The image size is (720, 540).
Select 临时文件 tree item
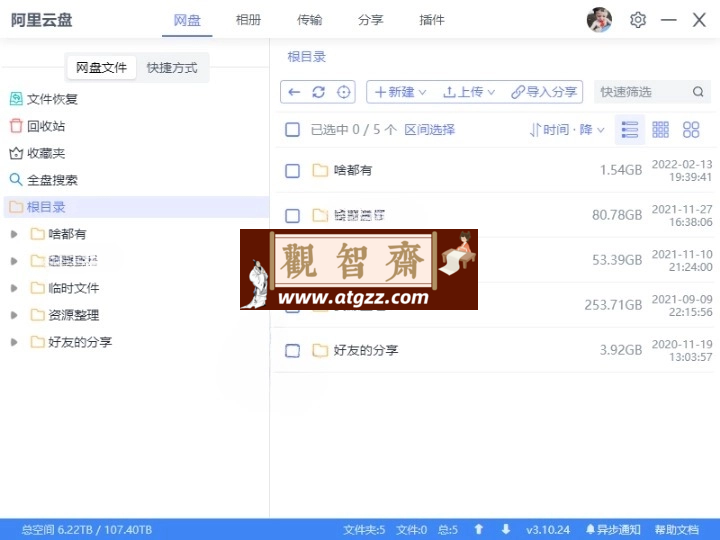65,288
